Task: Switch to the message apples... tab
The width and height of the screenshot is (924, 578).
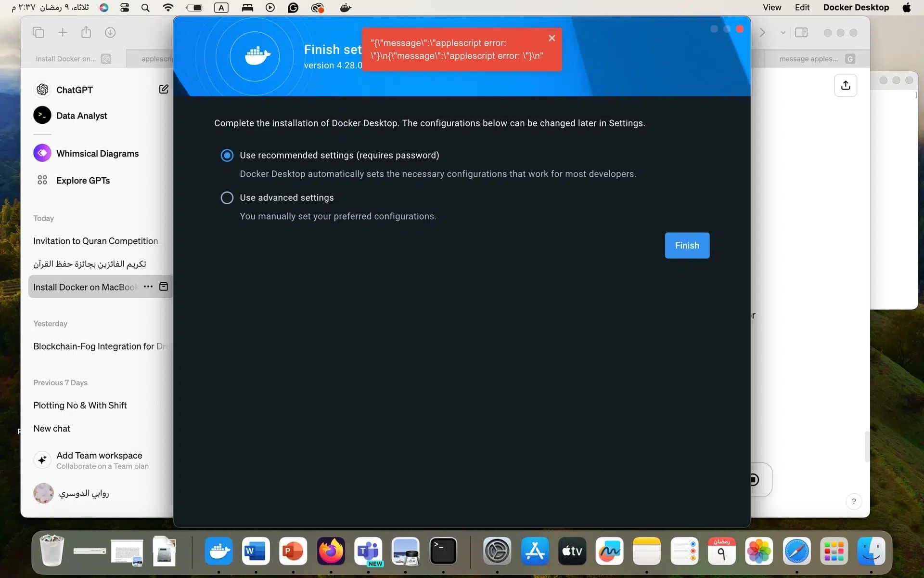Action: tap(808, 59)
